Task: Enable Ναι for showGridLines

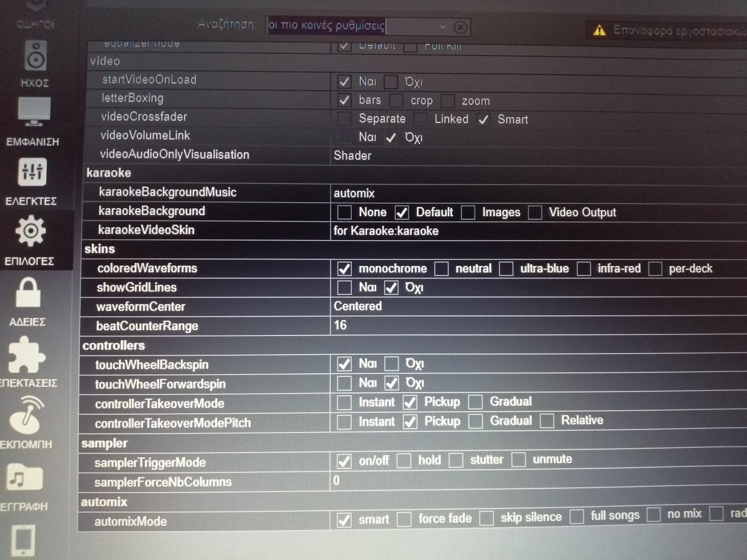Action: pos(344,288)
